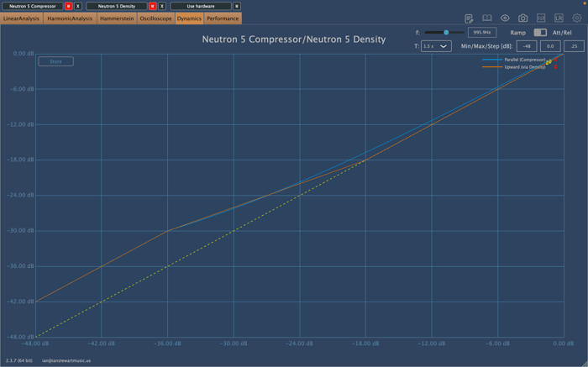Viewport: 588px width, 367px height.
Task: Click the ian@ianstewartmusic.us email text
Action: [66, 360]
